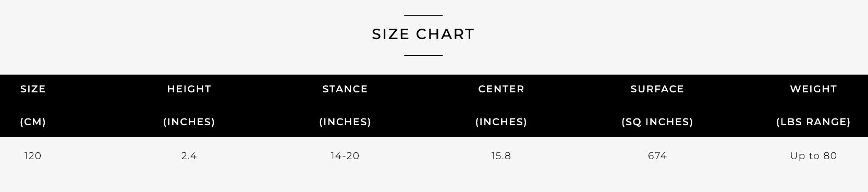This screenshot has height=192, width=868.
Task: Click the weight value Up to 80
Action: [813, 156]
